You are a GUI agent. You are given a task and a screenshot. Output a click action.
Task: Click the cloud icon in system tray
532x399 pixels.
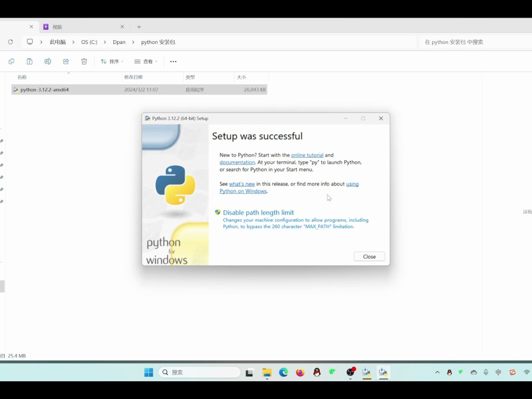tap(474, 372)
